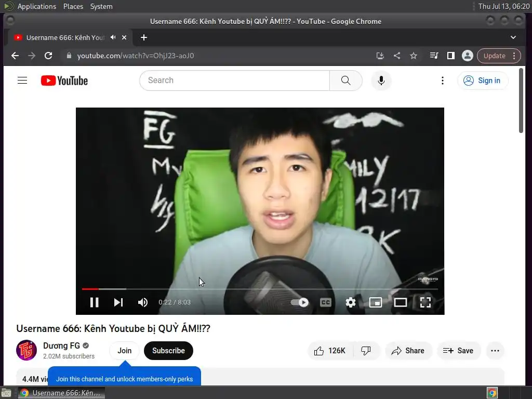Click the video progress bar
The width and height of the screenshot is (532, 399).
pos(260,289)
